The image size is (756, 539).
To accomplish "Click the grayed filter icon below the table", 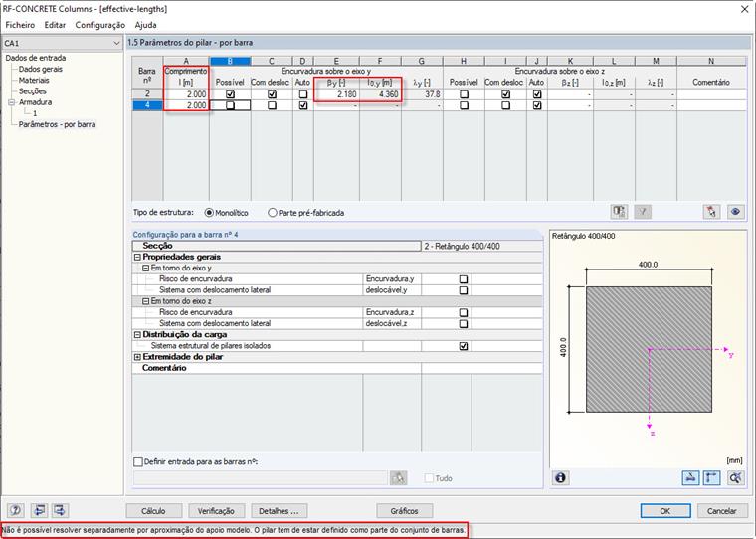I will 643,212.
